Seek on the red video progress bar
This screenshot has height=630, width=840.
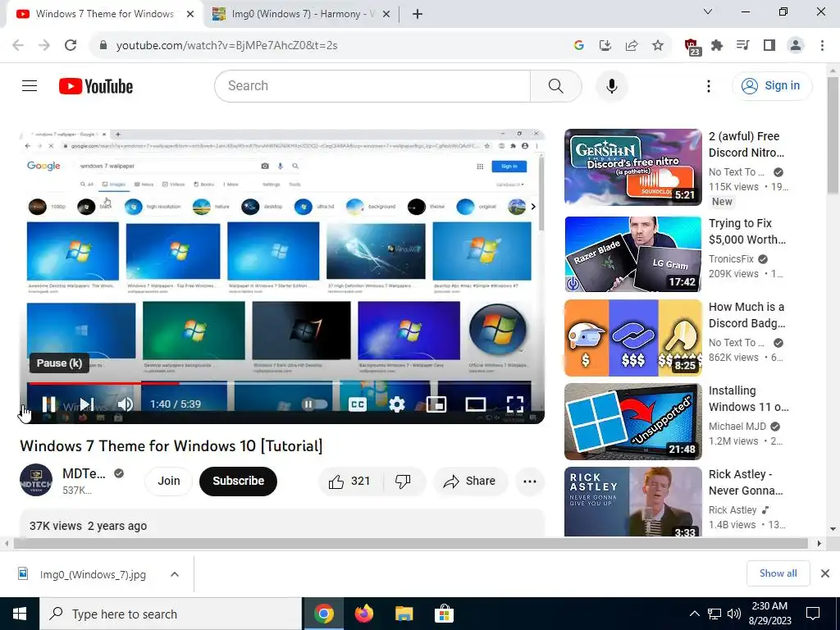(x=104, y=383)
